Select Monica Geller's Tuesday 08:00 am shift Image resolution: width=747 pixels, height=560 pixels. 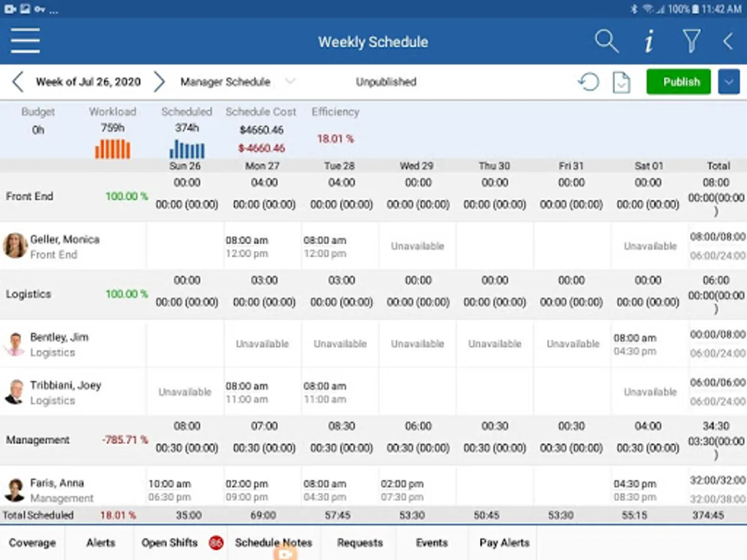click(x=340, y=246)
